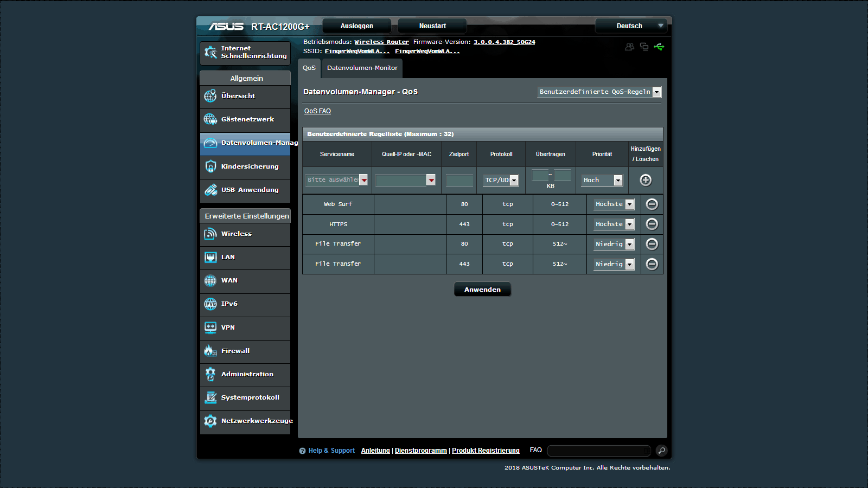This screenshot has height=488, width=868.
Task: Click the Administration gear icon
Action: click(x=210, y=374)
